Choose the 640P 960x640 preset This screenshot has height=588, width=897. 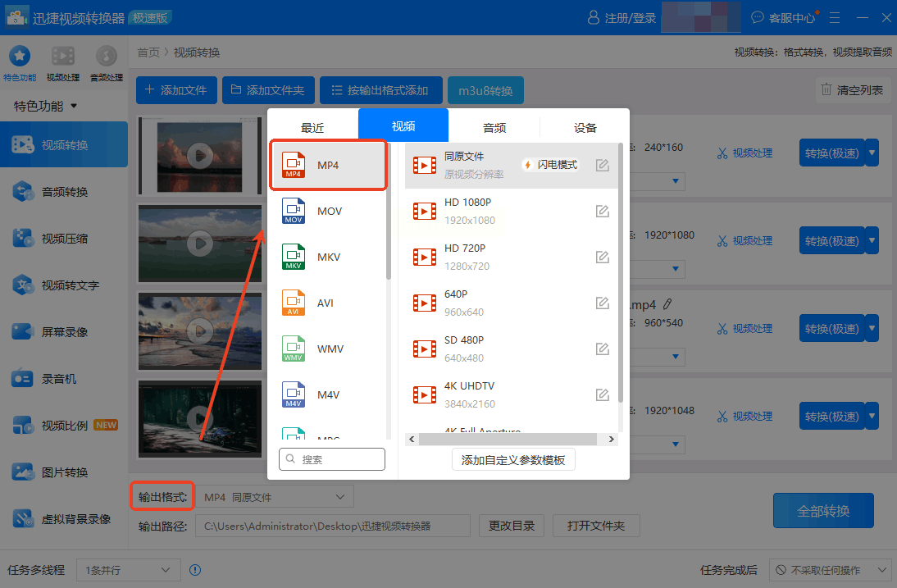coord(512,303)
